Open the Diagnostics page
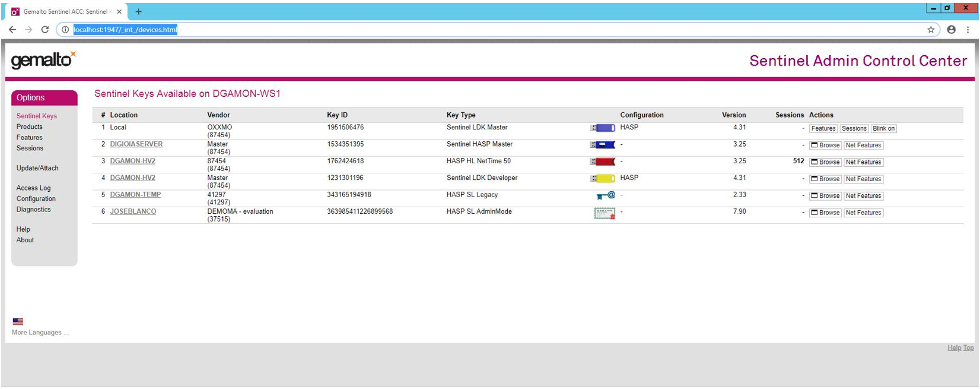The width and height of the screenshot is (980, 389). [34, 209]
